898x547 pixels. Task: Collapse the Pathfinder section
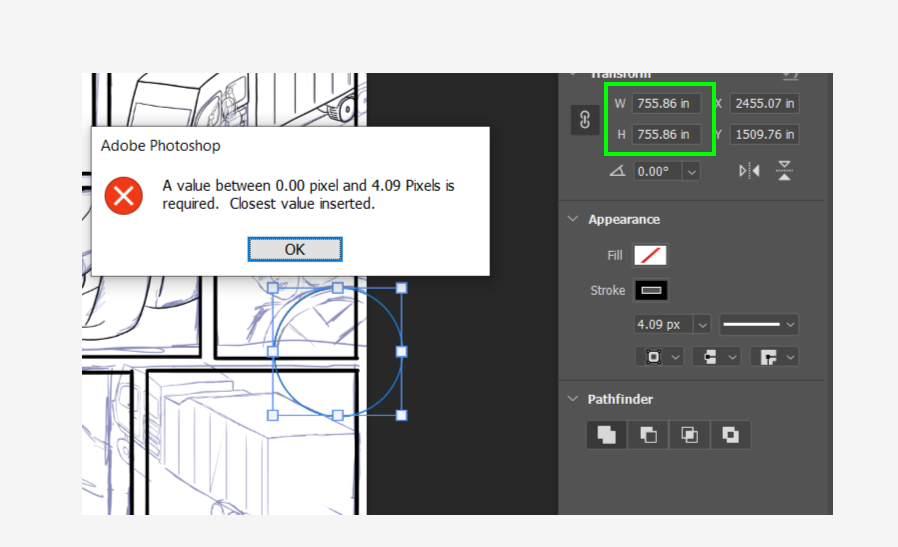(573, 399)
